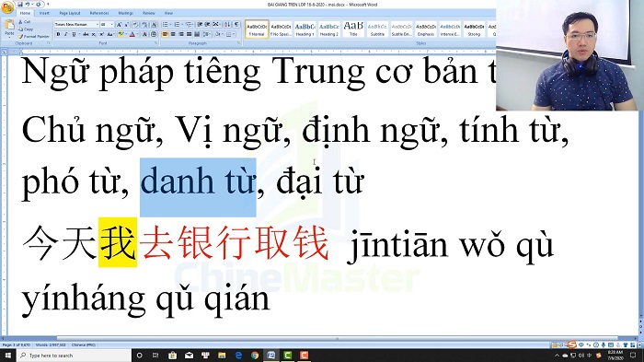Open the Paragraph dialog launcher
The image size is (644, 362).
(239, 42)
